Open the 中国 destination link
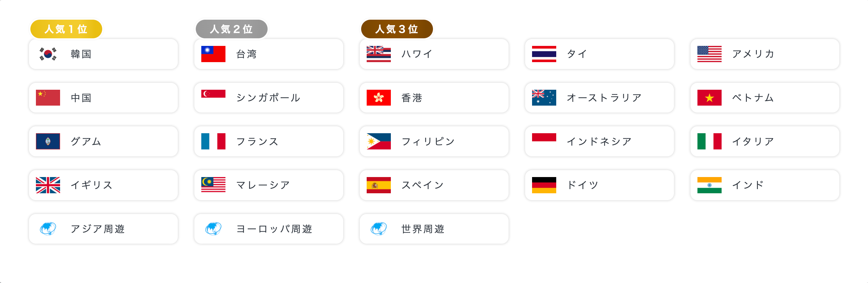The width and height of the screenshot is (868, 283). [x=103, y=98]
